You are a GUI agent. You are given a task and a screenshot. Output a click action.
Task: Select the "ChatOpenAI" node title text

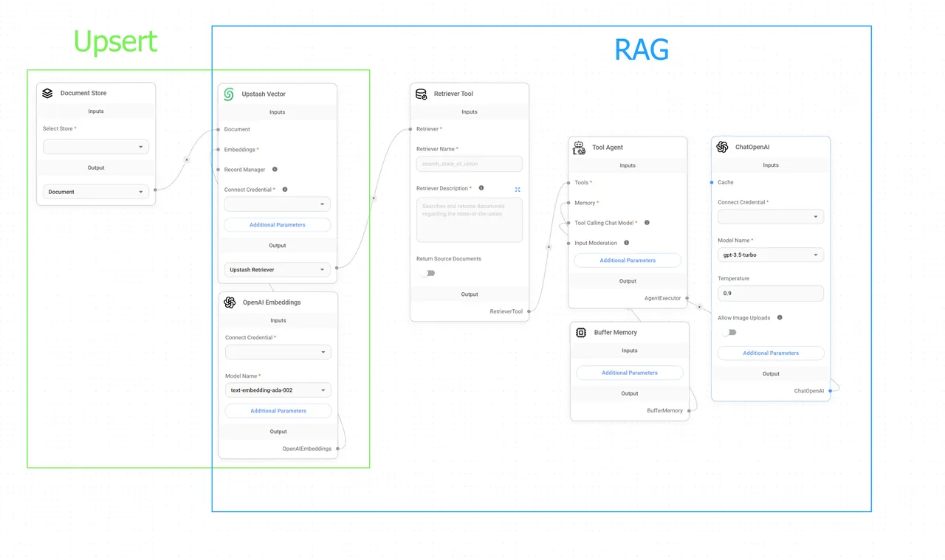[752, 147]
